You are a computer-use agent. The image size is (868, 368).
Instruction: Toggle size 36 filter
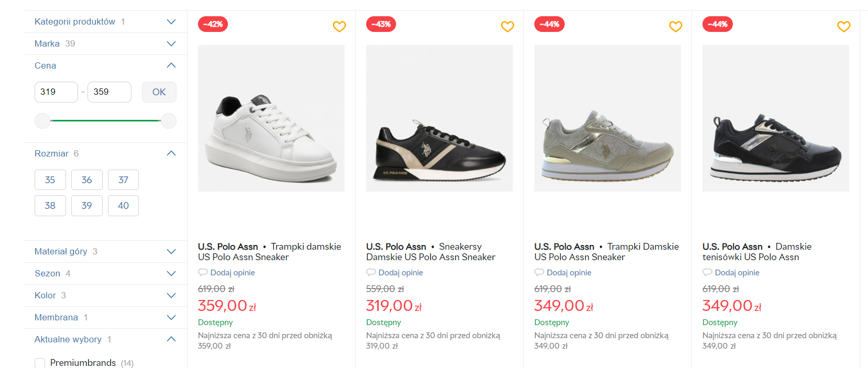[x=87, y=180]
